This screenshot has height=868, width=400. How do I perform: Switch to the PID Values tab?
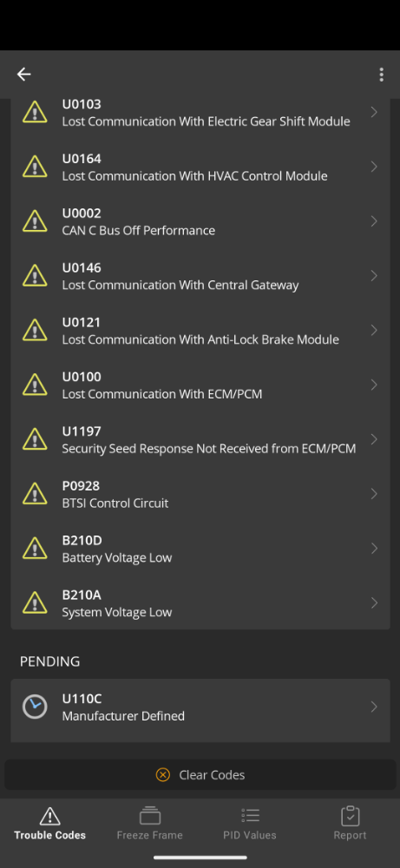click(x=250, y=823)
